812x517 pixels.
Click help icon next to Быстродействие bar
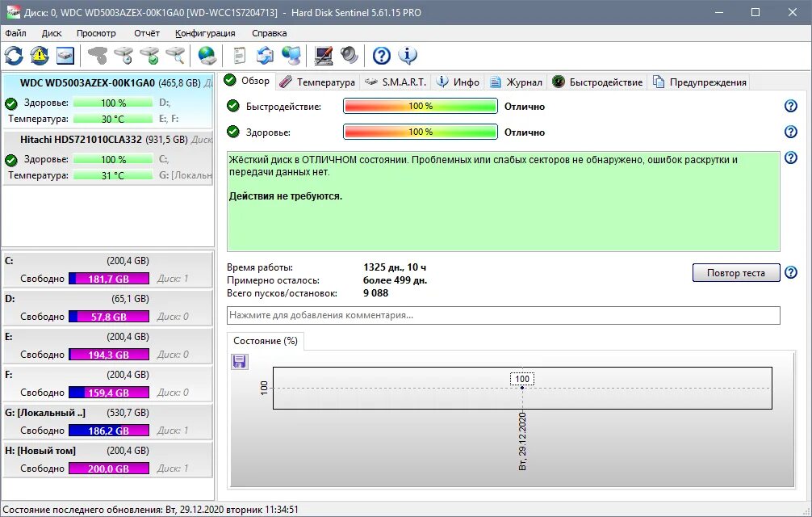click(791, 106)
